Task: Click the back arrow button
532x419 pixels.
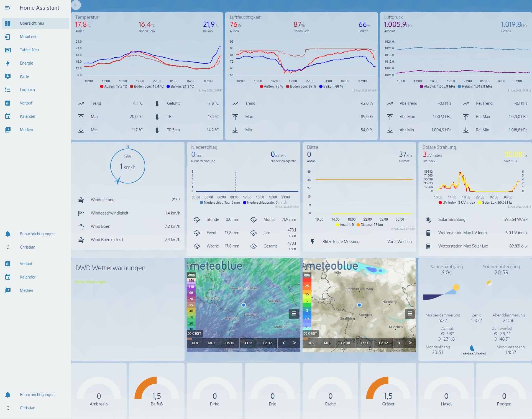Action: click(76, 5)
